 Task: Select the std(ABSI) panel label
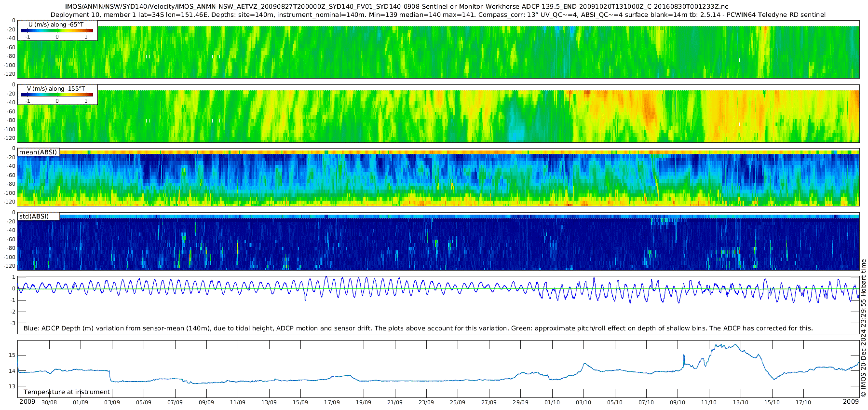coord(39,216)
